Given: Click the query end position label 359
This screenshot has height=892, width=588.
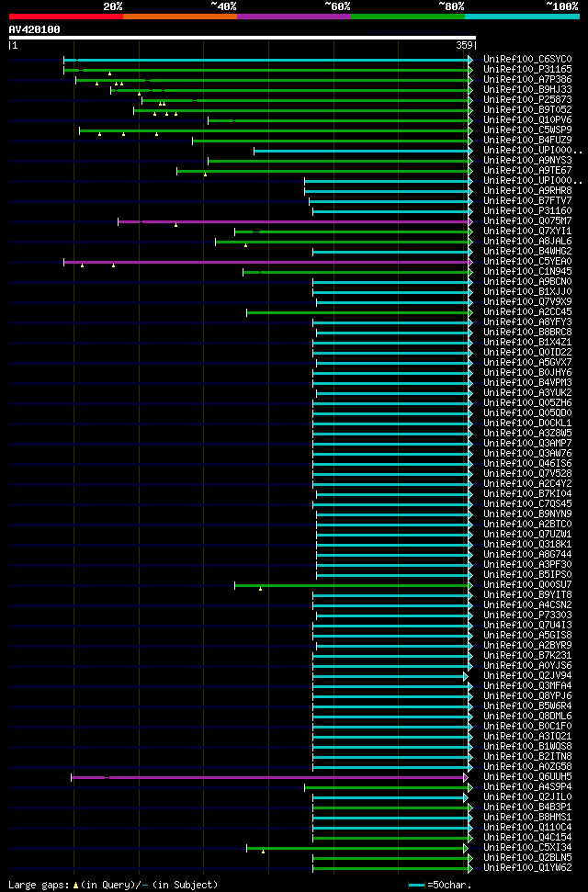Looking at the screenshot, I should (x=464, y=45).
